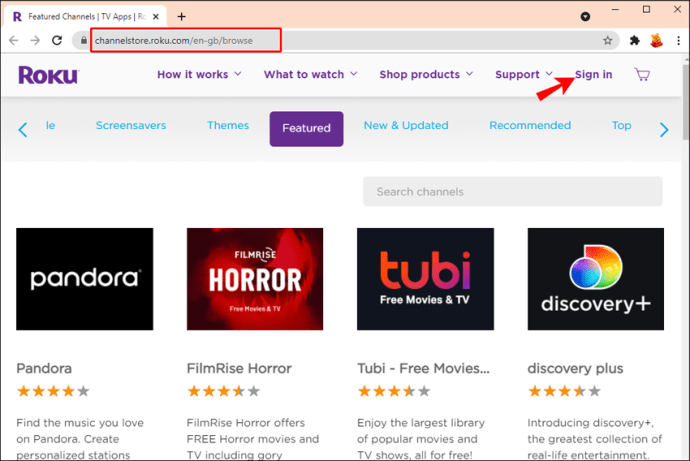
Task: Click the circular dropdown icon in title bar
Action: (x=585, y=17)
